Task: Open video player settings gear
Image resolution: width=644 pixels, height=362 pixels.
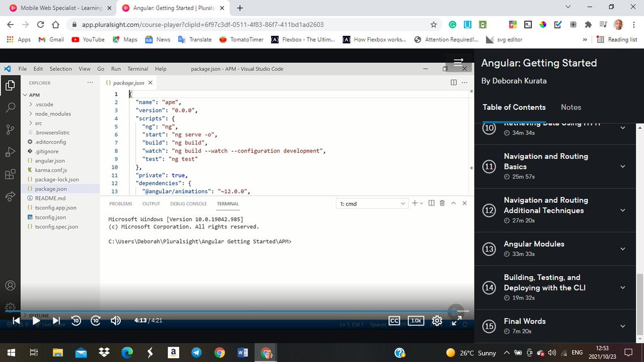Action: [x=437, y=321]
